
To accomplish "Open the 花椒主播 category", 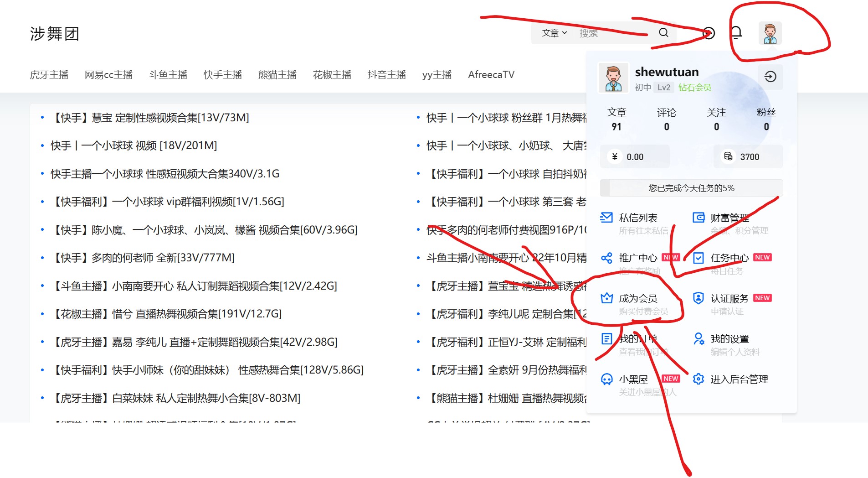I will tap(332, 74).
